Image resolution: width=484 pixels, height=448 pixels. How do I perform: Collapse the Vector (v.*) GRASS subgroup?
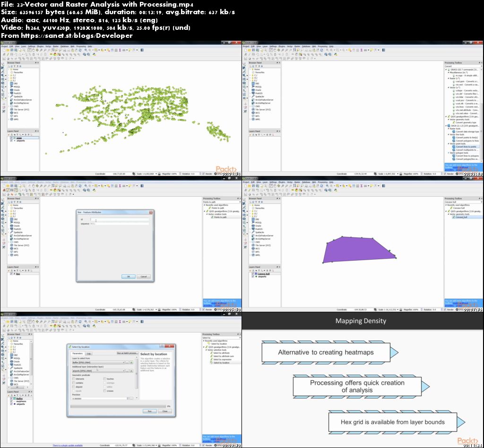tap(449, 88)
